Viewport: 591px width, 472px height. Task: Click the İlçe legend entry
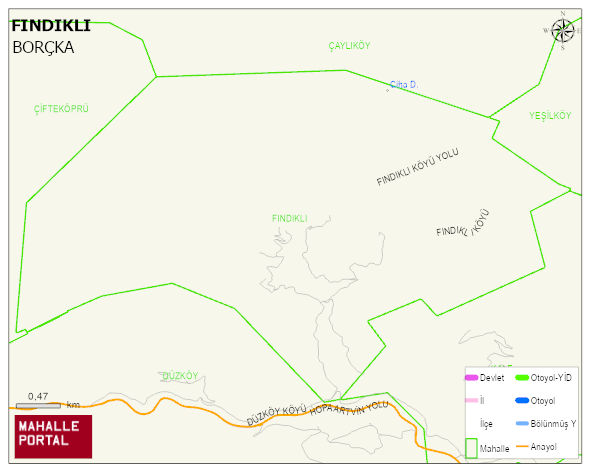pyautogui.click(x=486, y=424)
